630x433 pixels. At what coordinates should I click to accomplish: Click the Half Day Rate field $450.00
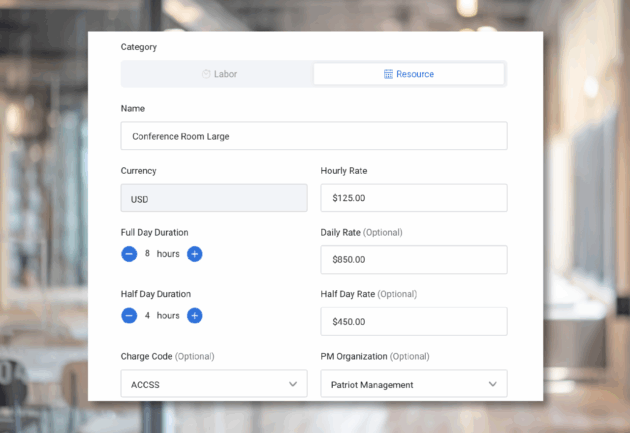pos(414,322)
